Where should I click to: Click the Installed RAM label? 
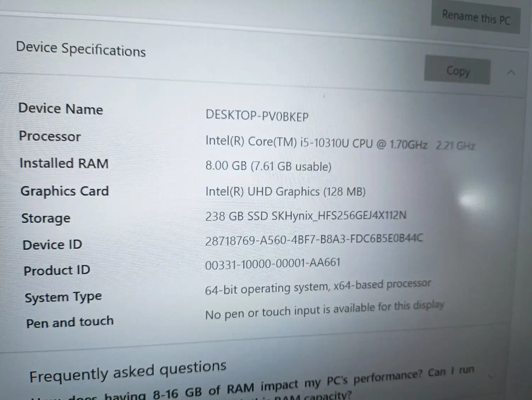point(64,163)
